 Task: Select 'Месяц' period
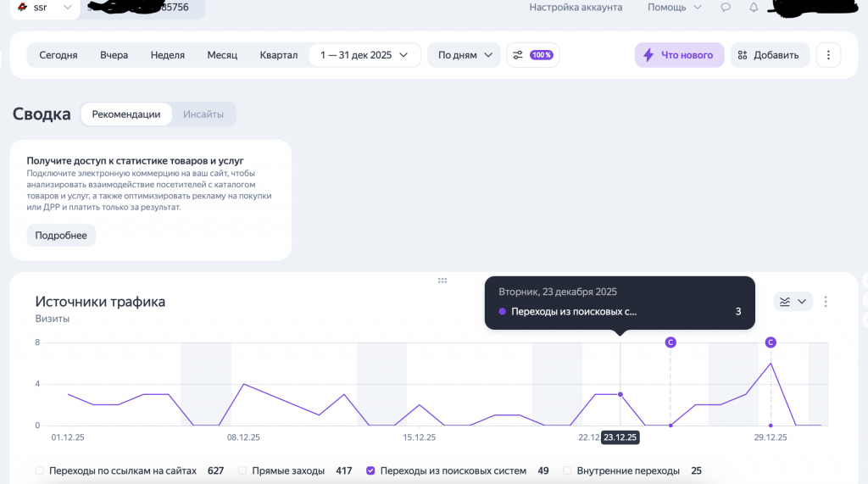tap(222, 55)
